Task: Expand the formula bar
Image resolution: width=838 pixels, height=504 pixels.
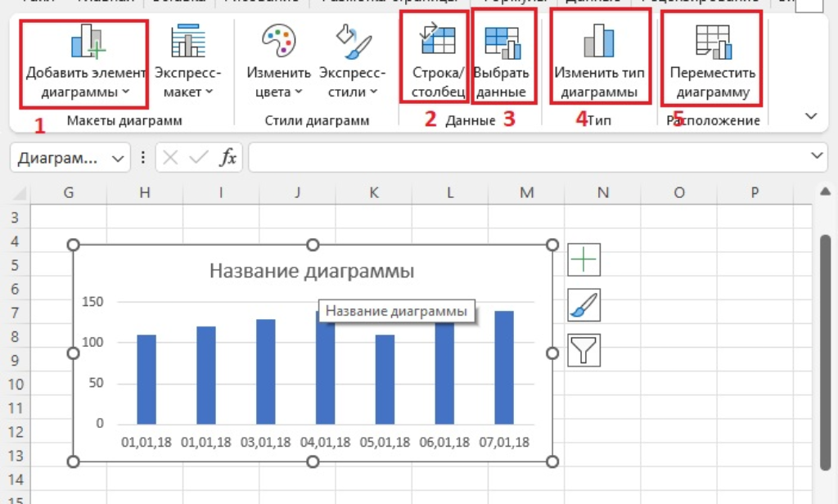Action: [816, 155]
